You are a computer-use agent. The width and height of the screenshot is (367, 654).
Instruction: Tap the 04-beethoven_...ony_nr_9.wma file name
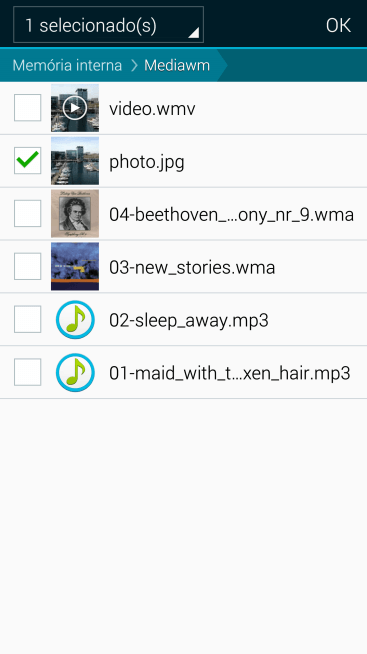coord(231,215)
